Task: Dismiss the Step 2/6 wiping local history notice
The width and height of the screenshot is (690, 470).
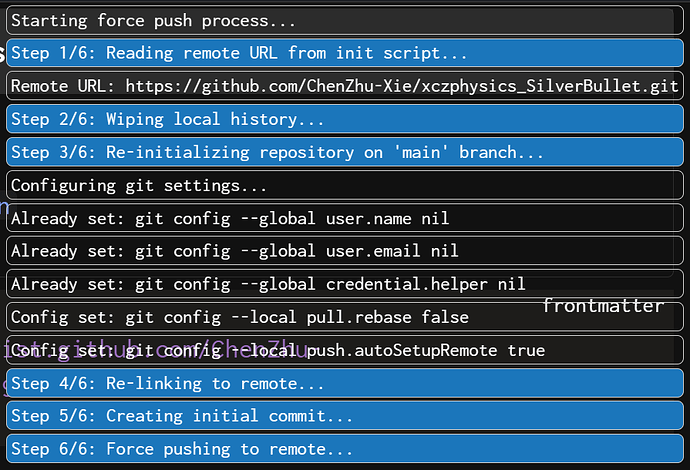Action: (167, 119)
